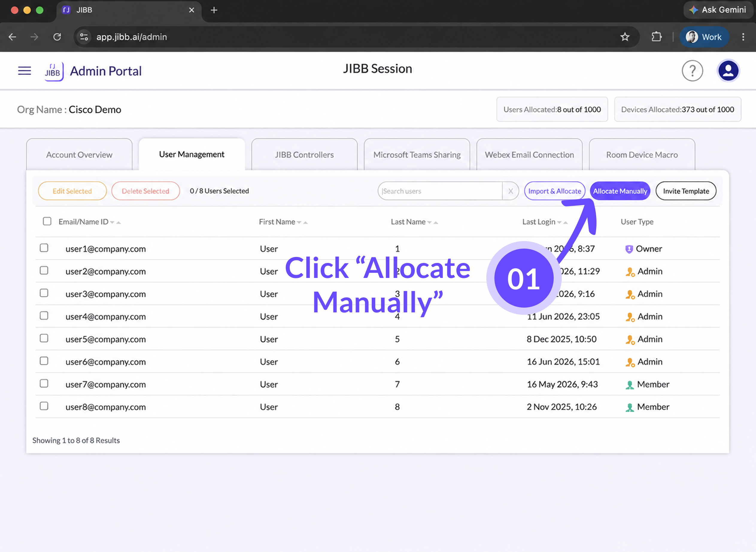Check the box for user7@company.com
Viewport: 756px width, 552px height.
point(44,383)
